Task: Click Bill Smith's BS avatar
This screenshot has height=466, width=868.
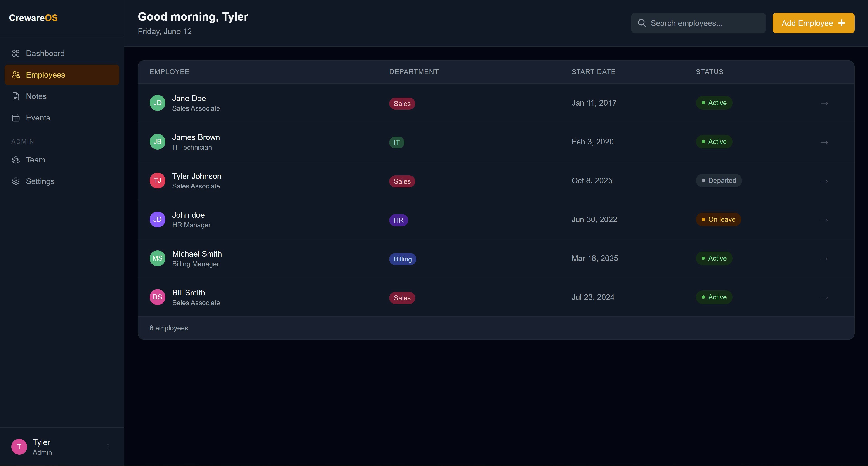Action: [157, 297]
